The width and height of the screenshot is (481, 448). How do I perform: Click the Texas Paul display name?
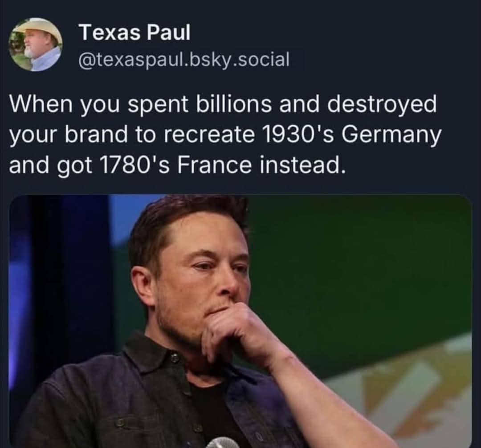click(x=135, y=32)
